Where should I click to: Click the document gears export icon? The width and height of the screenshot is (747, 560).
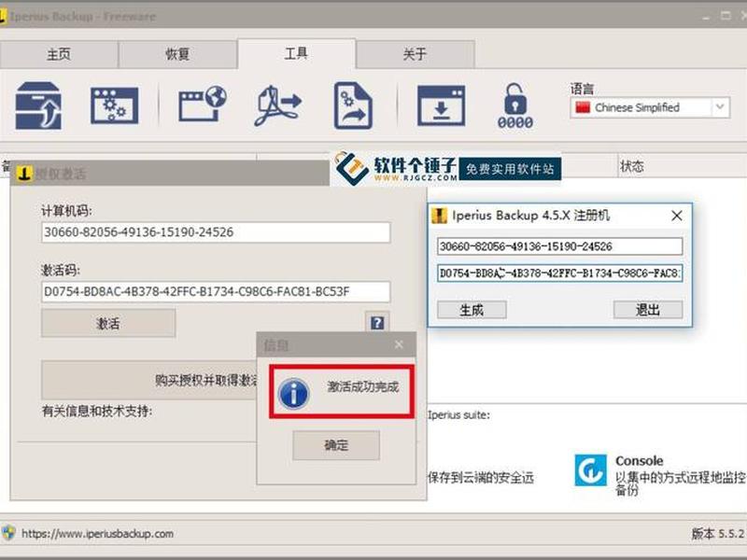point(353,105)
